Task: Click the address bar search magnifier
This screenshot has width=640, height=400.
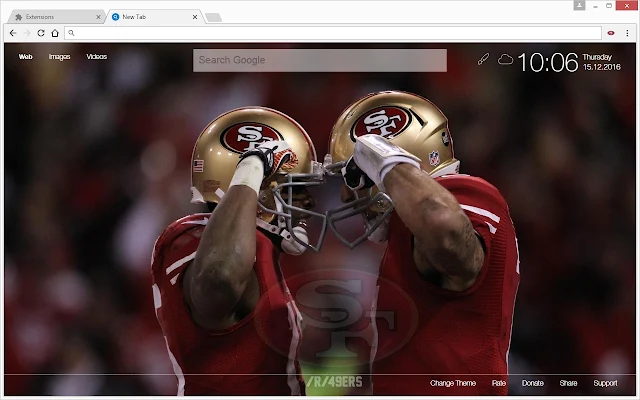Action: (x=71, y=33)
